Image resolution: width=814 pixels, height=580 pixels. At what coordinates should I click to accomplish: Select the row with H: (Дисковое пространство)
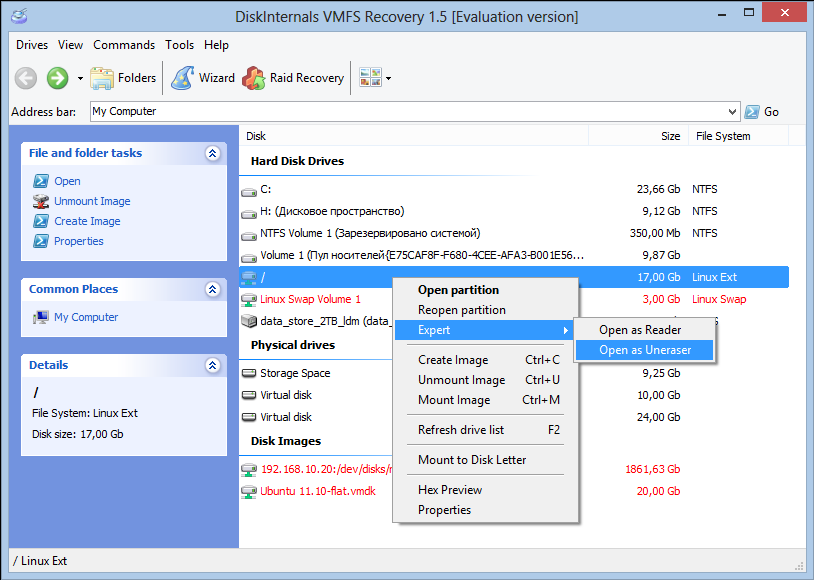(x=514, y=211)
